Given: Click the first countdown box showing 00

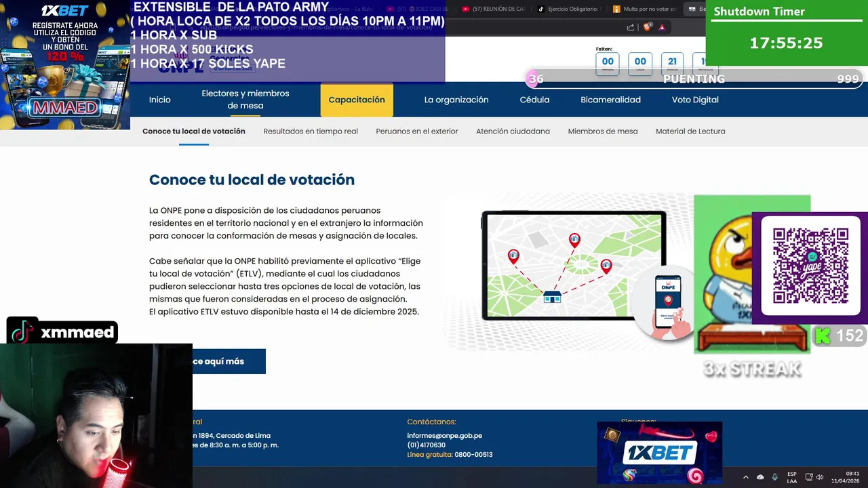Looking at the screenshot, I should click(x=608, y=63).
